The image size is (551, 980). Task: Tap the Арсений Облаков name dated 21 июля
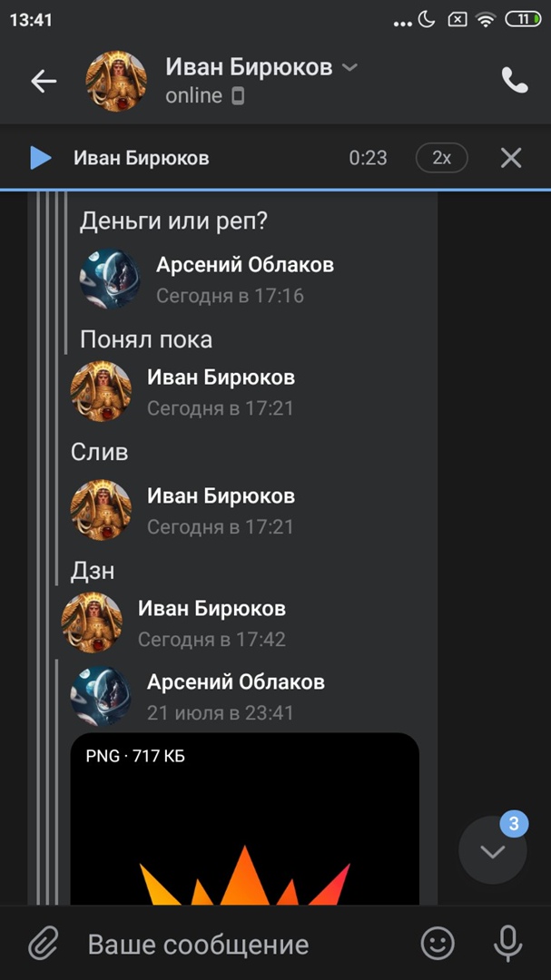coord(236,681)
